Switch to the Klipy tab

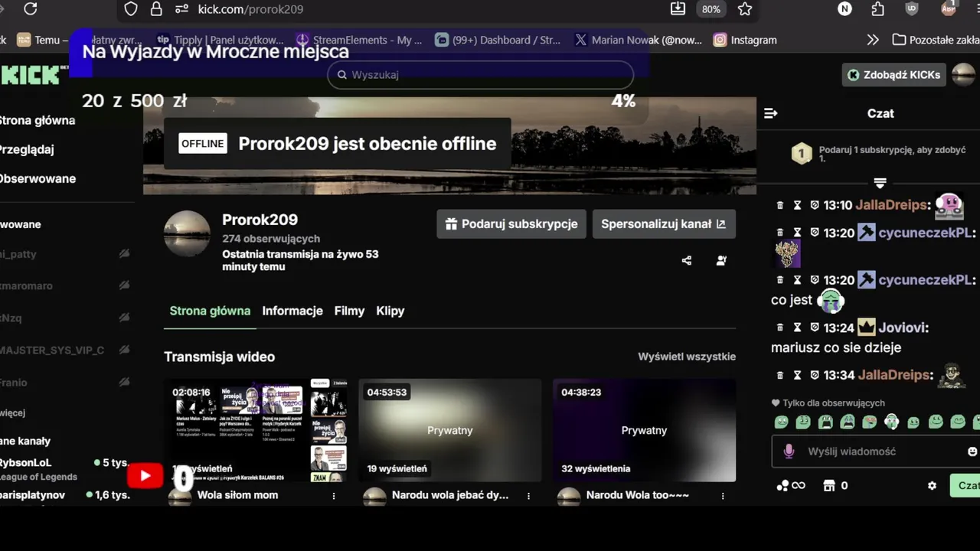390,311
